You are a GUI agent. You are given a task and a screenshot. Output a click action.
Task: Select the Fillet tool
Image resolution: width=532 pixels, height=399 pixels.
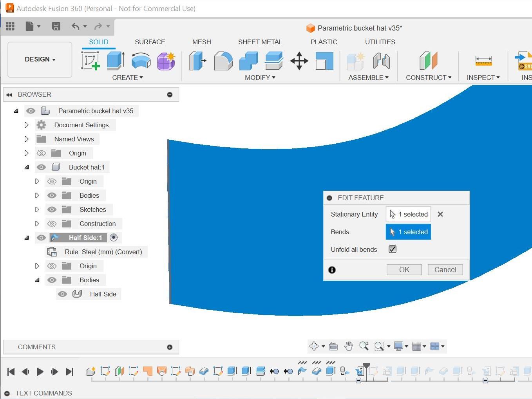pyautogui.click(x=223, y=61)
